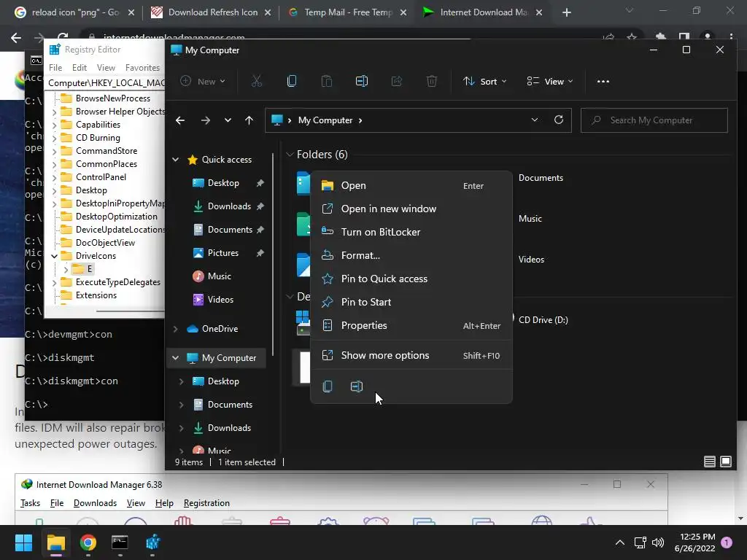Go back in the Explorer window
Screen dimensions: 747x560
180,120
